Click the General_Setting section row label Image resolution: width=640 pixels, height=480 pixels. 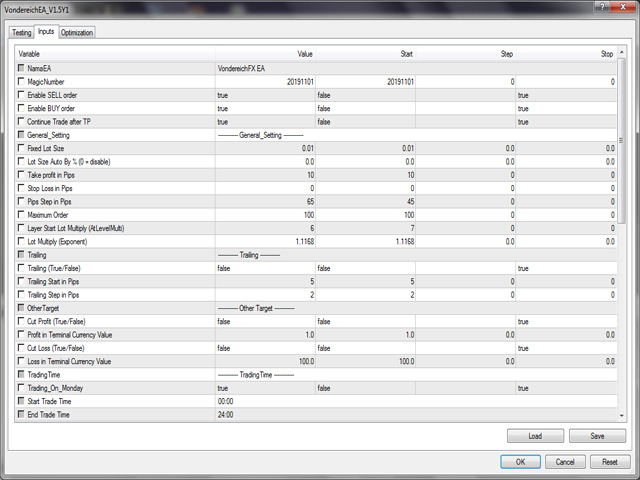[48, 135]
